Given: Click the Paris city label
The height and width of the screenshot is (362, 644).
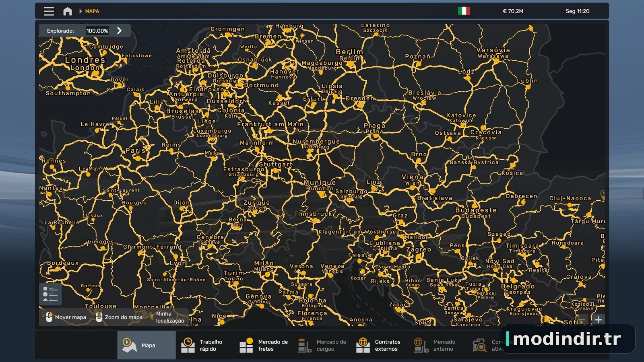Looking at the screenshot, I should [x=136, y=150].
